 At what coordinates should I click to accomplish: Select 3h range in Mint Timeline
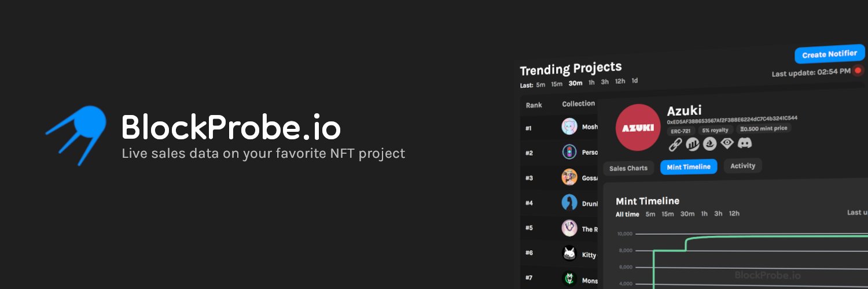[718, 213]
